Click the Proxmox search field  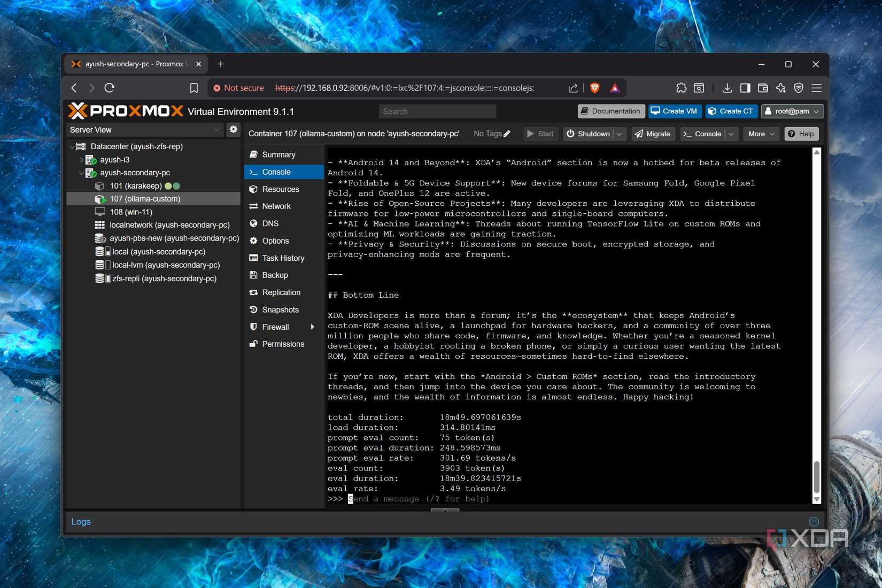(x=437, y=111)
